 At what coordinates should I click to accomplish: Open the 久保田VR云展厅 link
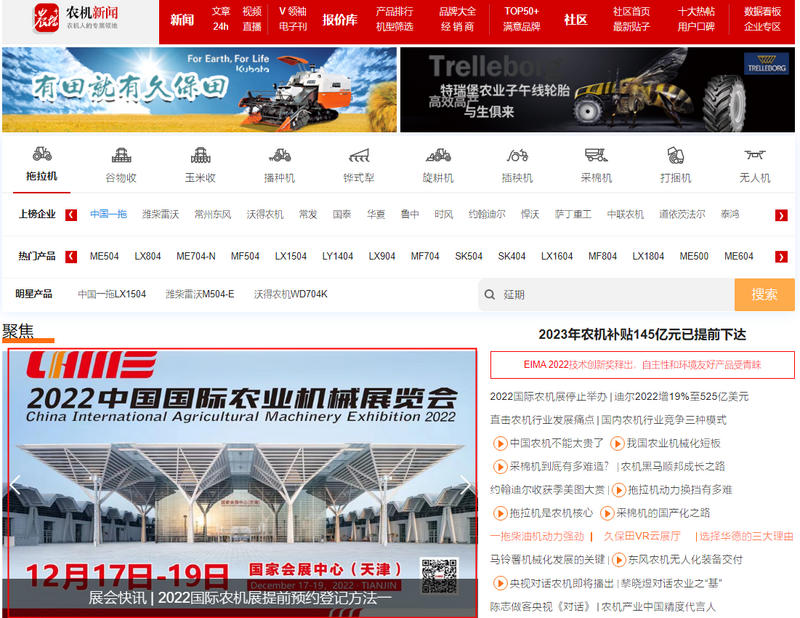click(x=642, y=536)
